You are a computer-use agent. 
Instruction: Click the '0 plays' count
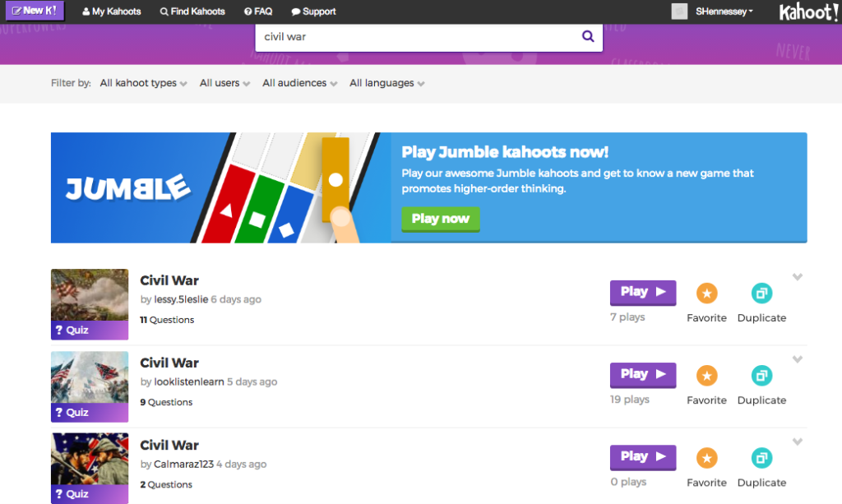point(628,482)
